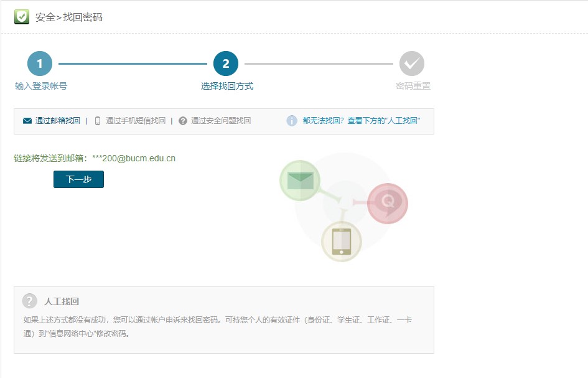Click the small phone icon in method bar
The height and width of the screenshot is (378, 588).
(x=98, y=121)
